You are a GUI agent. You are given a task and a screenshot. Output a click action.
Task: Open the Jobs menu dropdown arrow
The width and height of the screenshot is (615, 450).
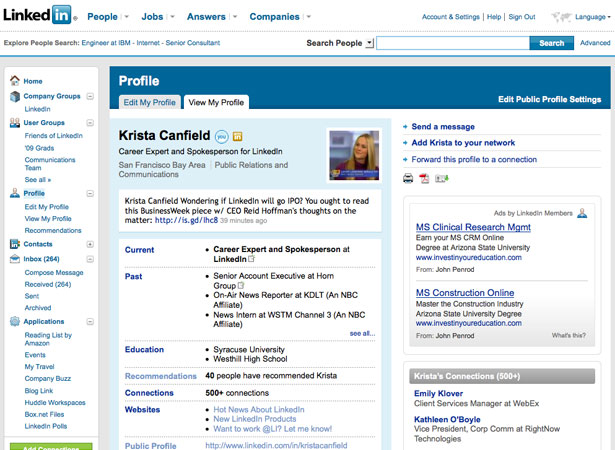pyautogui.click(x=172, y=17)
